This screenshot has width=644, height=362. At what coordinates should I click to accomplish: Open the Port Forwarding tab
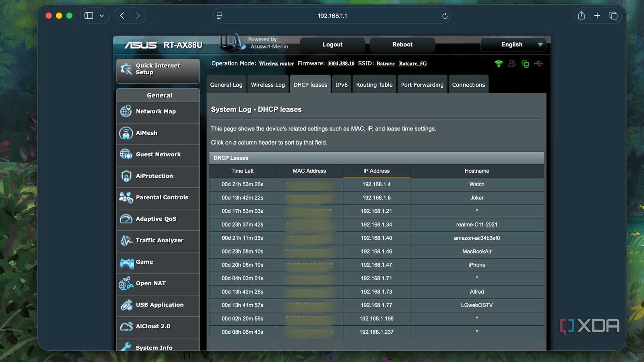(x=422, y=84)
